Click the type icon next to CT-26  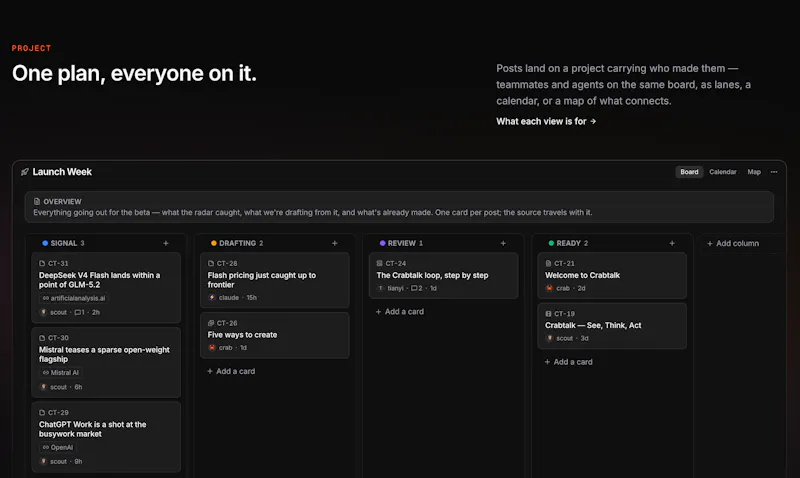point(211,323)
